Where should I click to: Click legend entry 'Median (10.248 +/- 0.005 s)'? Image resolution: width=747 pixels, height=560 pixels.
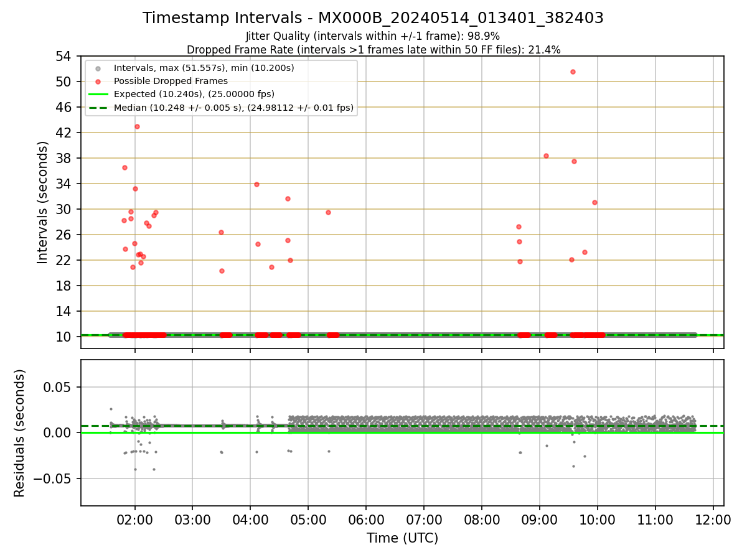[x=233, y=108]
